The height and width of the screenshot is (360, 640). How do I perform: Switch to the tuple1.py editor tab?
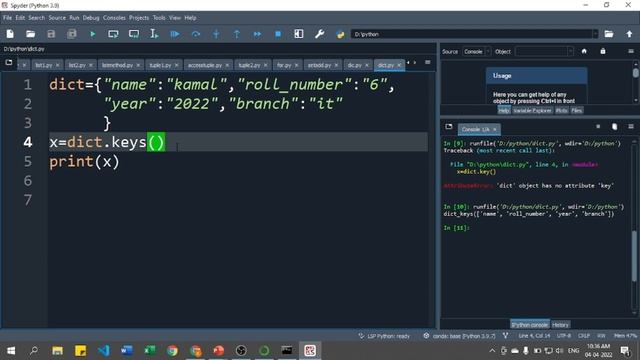click(x=160, y=65)
